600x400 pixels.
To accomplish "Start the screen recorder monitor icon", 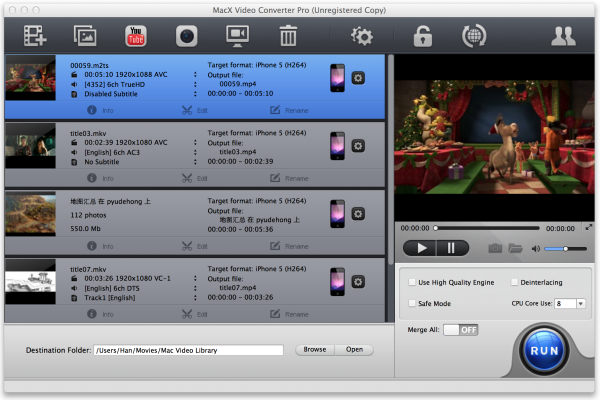I will click(237, 36).
